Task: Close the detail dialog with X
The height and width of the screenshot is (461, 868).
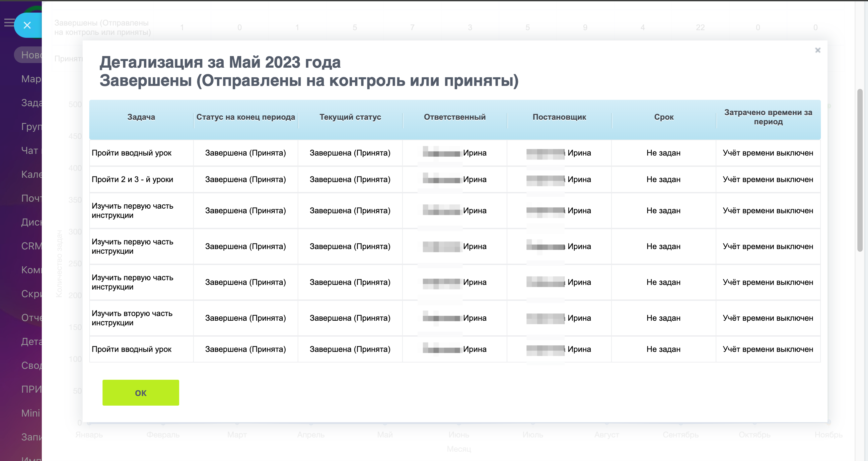Action: [x=818, y=50]
